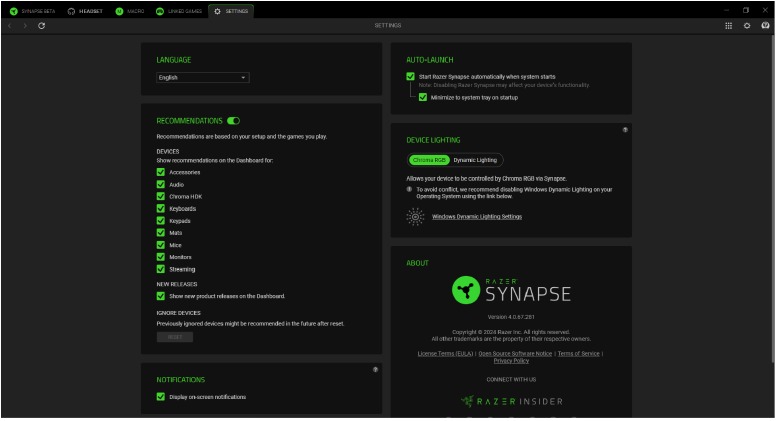Image resolution: width=777 pixels, height=421 pixels.
Task: Open License Terms (EULA) link
Action: 445,354
